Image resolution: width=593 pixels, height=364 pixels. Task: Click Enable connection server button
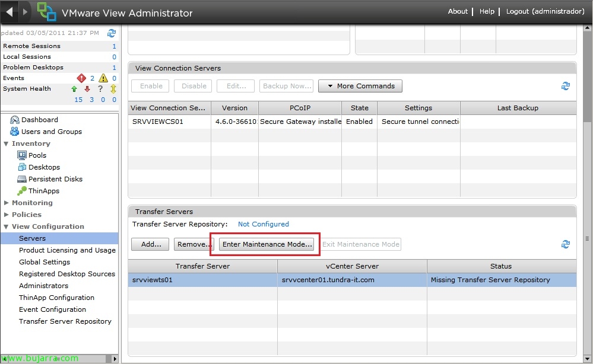click(x=151, y=86)
